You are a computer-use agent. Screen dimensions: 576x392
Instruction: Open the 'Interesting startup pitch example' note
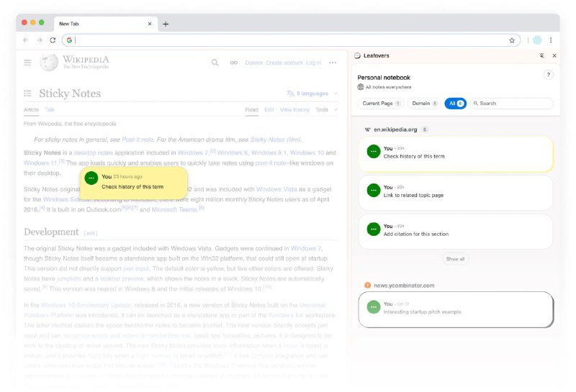456,309
